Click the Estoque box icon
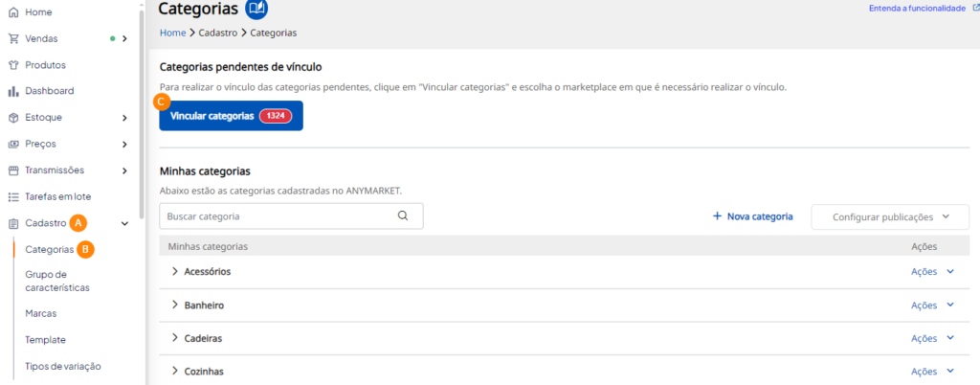This screenshot has width=980, height=385. (13, 118)
